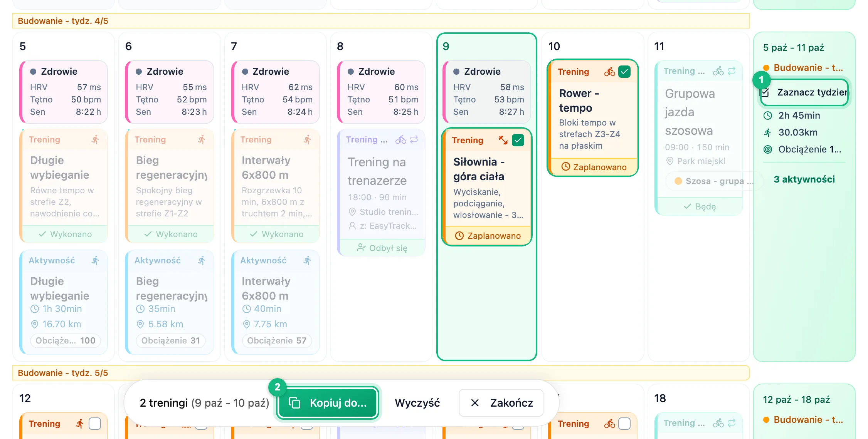Click the repeat icon on Grupowa jazda szosowa card
The image size is (868, 439).
pyautogui.click(x=732, y=71)
